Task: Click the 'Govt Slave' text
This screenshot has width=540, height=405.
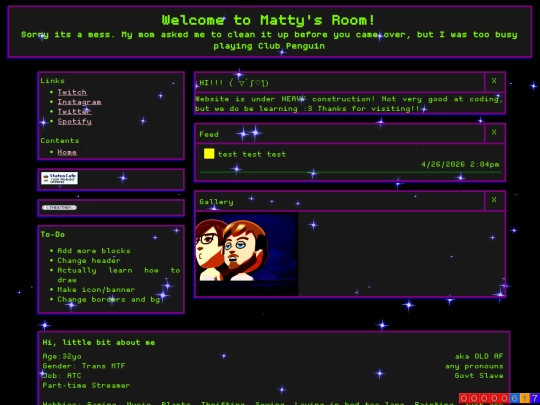Action: (479, 375)
